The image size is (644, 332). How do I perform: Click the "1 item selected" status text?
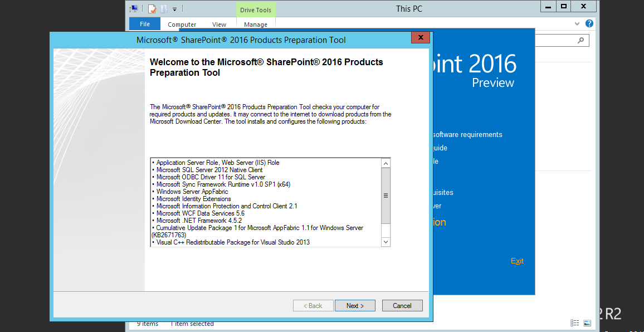[x=192, y=324]
